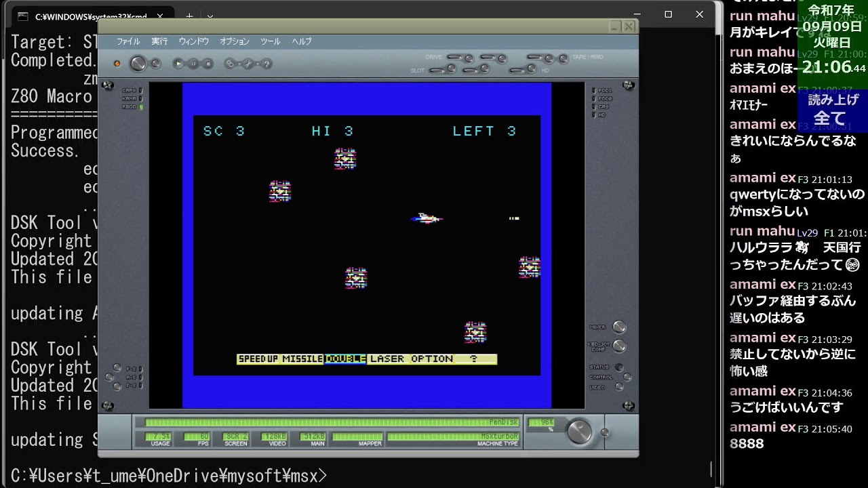Click the TAPE pill-shaped insert button
Screen dimensions: 868x488
535,57
